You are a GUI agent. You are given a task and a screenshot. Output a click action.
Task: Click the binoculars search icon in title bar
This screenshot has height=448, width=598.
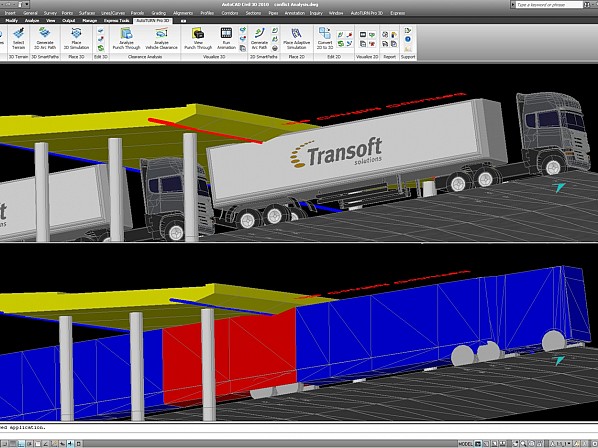(x=587, y=5)
